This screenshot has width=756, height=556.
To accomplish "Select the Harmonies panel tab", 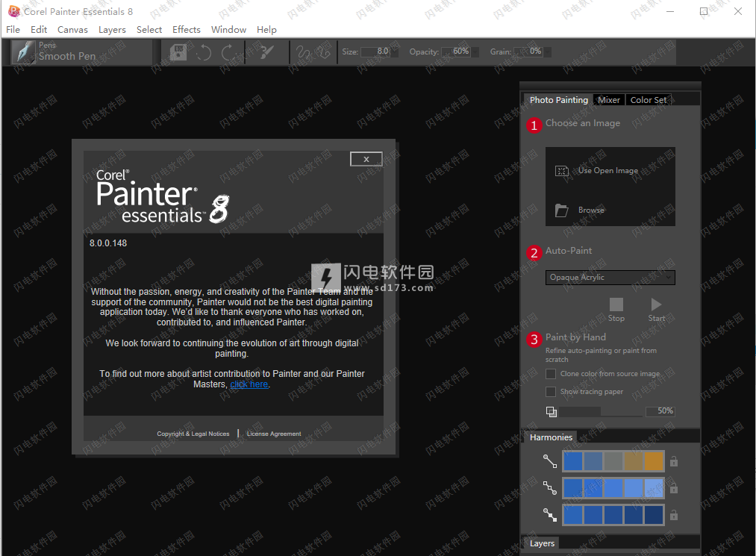I will [551, 437].
